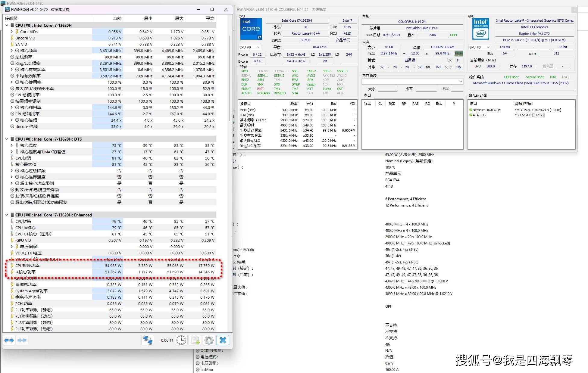The width and height of the screenshot is (588, 373).
Task: Click the NVMe x4 drive status icon
Action: point(471,110)
